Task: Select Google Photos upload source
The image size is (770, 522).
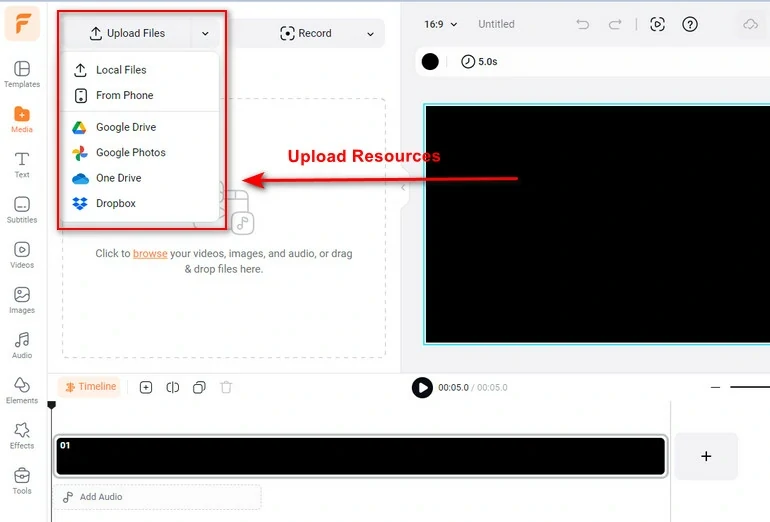Action: pyautogui.click(x=140, y=153)
